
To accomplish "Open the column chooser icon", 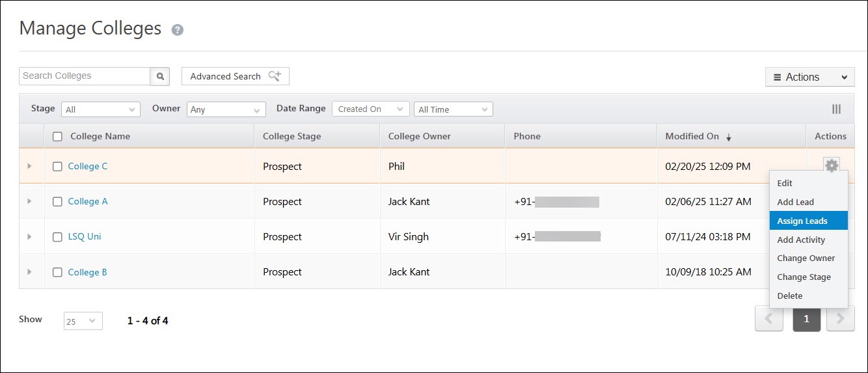I will 836,109.
